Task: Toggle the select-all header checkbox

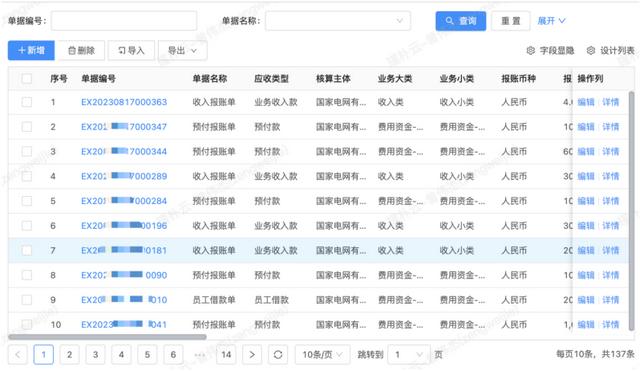Action: coord(27,78)
